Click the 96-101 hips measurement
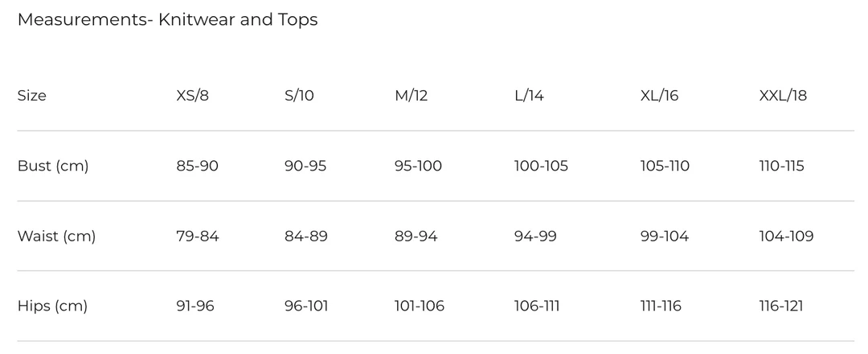This screenshot has height=354, width=868. 306,307
